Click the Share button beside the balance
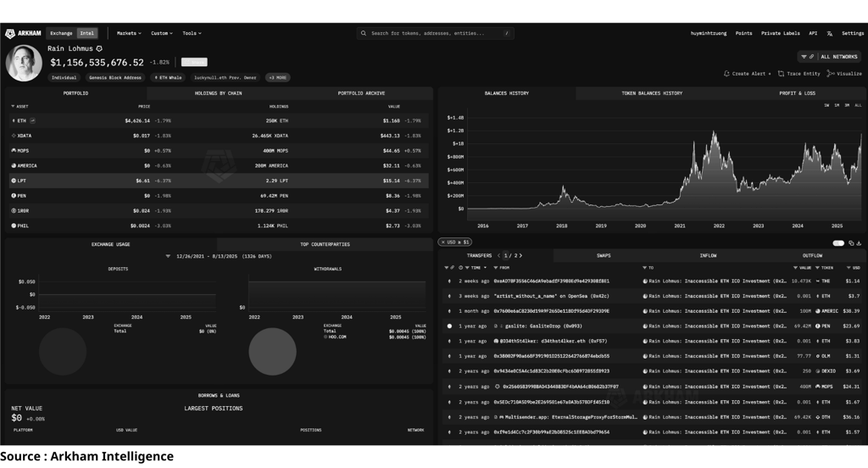Viewport: 868px width, 468px height. pos(194,62)
